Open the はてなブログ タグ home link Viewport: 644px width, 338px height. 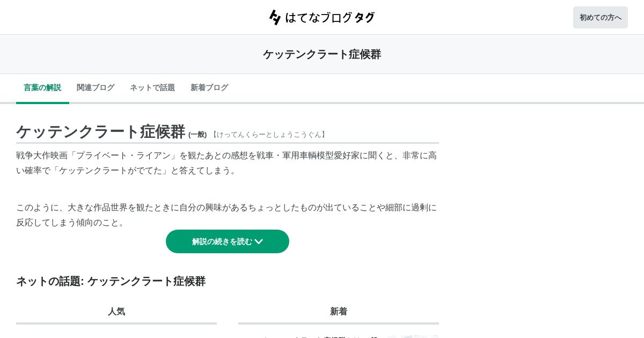click(322, 17)
